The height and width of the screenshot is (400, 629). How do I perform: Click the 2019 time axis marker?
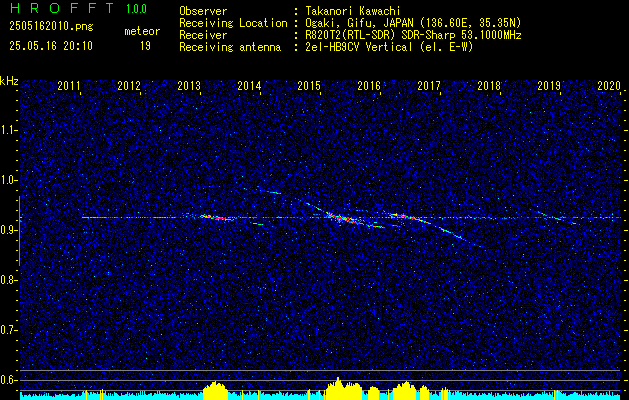549,85
